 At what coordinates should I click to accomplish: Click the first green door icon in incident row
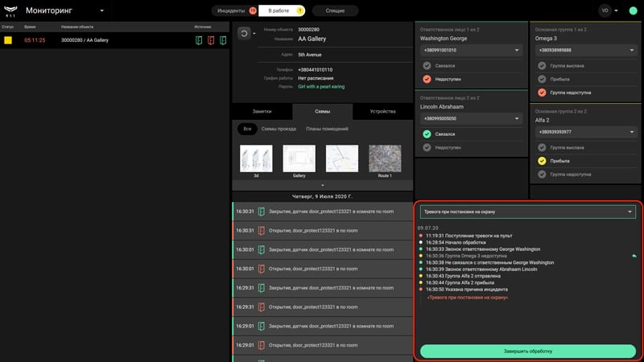(x=199, y=40)
